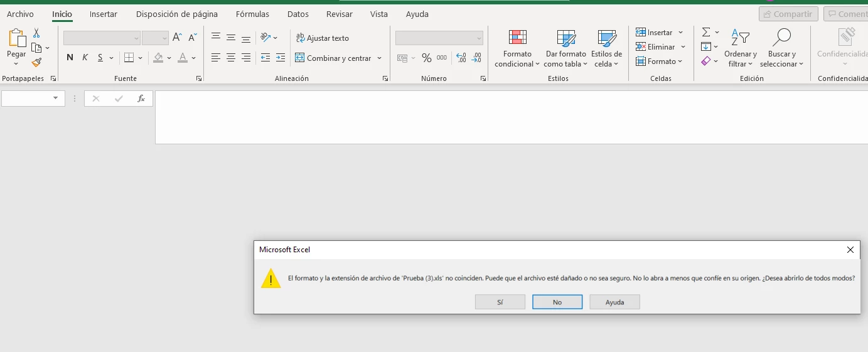This screenshot has width=868, height=352.
Task: Switch to the Datos tab
Action: click(x=298, y=14)
